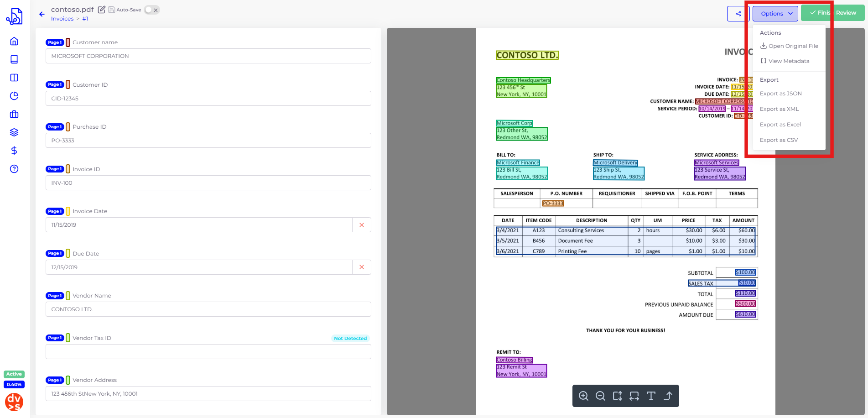
Task: Fit document to height icon
Action: [x=617, y=396]
